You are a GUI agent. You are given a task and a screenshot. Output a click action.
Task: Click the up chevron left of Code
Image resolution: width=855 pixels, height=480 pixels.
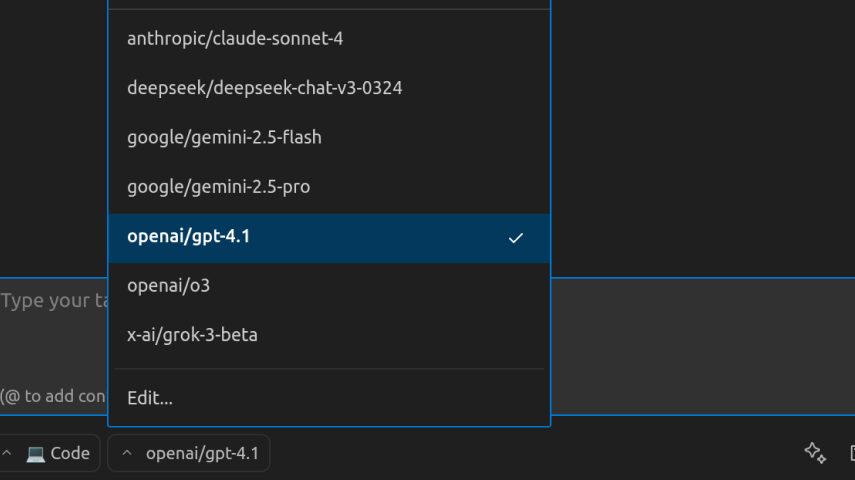(7, 453)
